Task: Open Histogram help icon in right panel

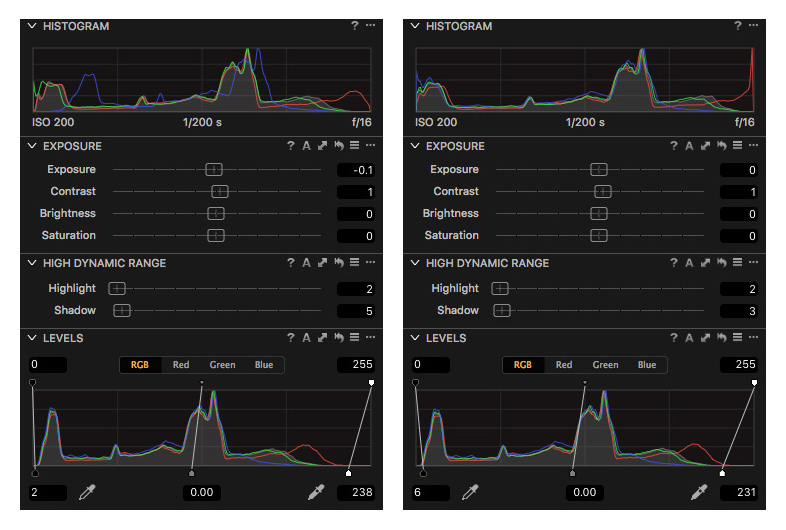Action: [737, 26]
